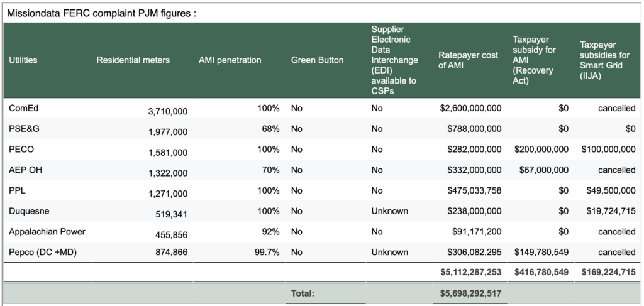Screen dimensions: 644x306
Task: Click the Green Button column header
Action: pyautogui.click(x=318, y=60)
